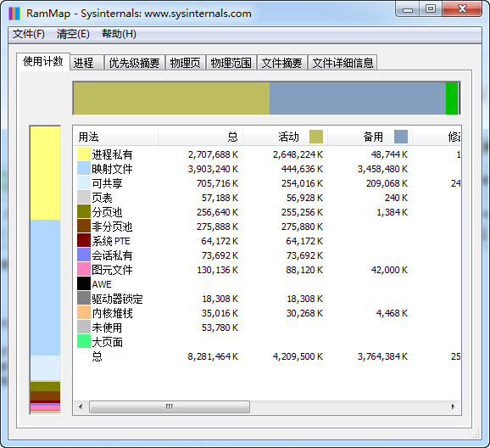Open the 帮助(H) menu

[119, 34]
